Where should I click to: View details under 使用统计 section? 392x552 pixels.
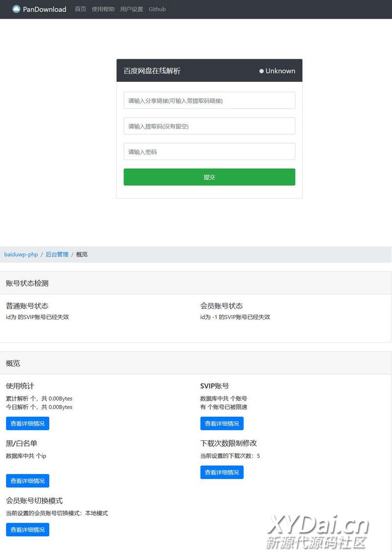coord(27,424)
